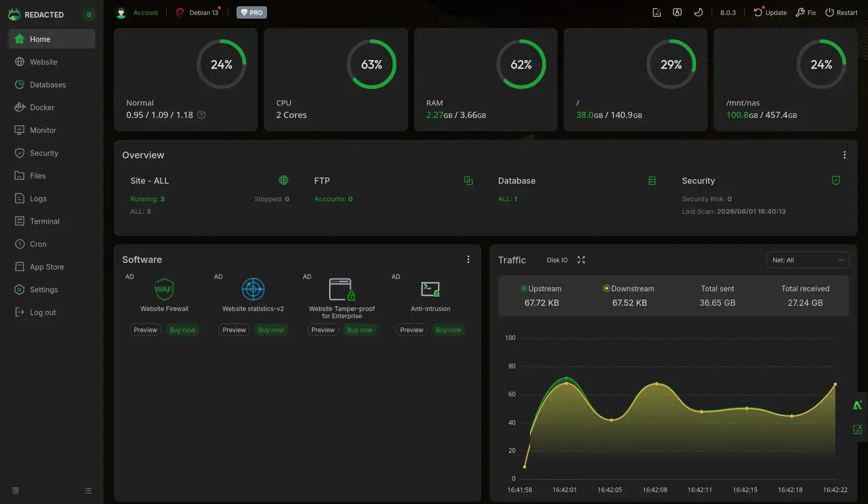Toggle the dark mode moon icon
The image size is (868, 504).
pos(698,12)
